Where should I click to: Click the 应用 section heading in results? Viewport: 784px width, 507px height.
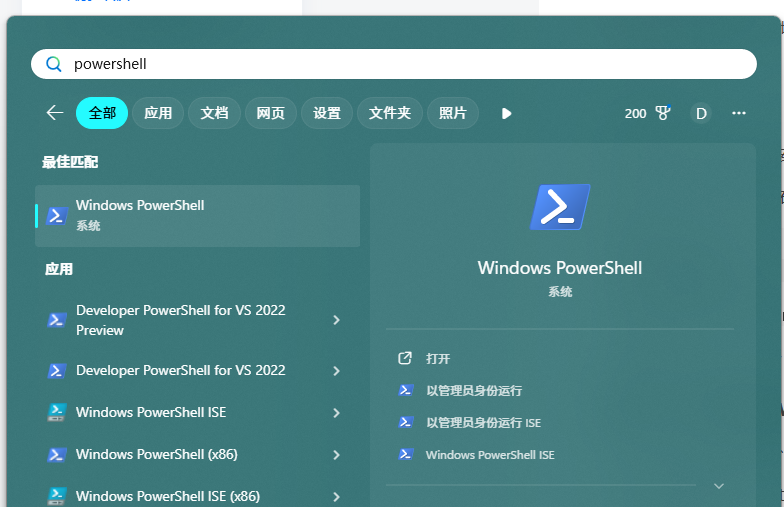(59, 269)
